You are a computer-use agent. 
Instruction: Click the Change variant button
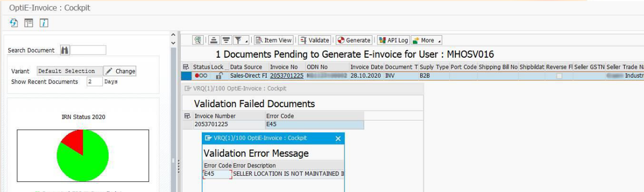(x=120, y=71)
